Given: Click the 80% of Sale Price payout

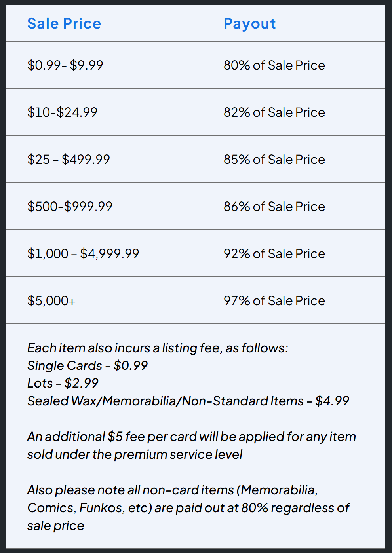Looking at the screenshot, I should pyautogui.click(x=274, y=65).
